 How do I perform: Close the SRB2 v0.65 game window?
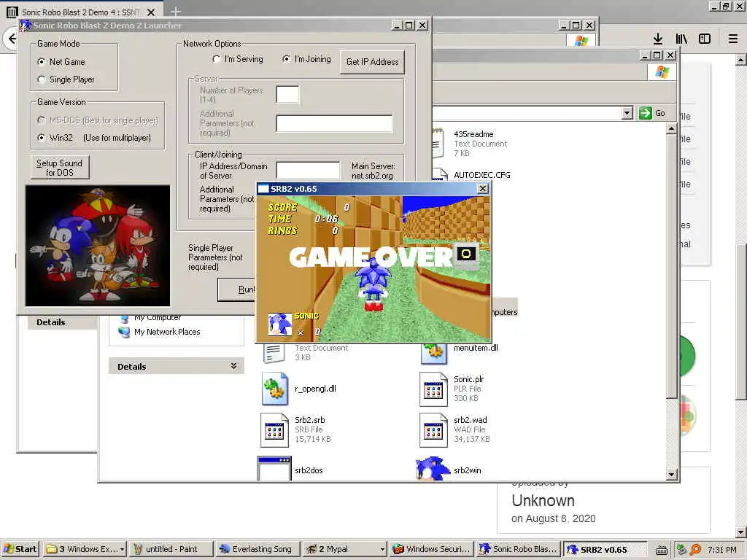click(483, 189)
